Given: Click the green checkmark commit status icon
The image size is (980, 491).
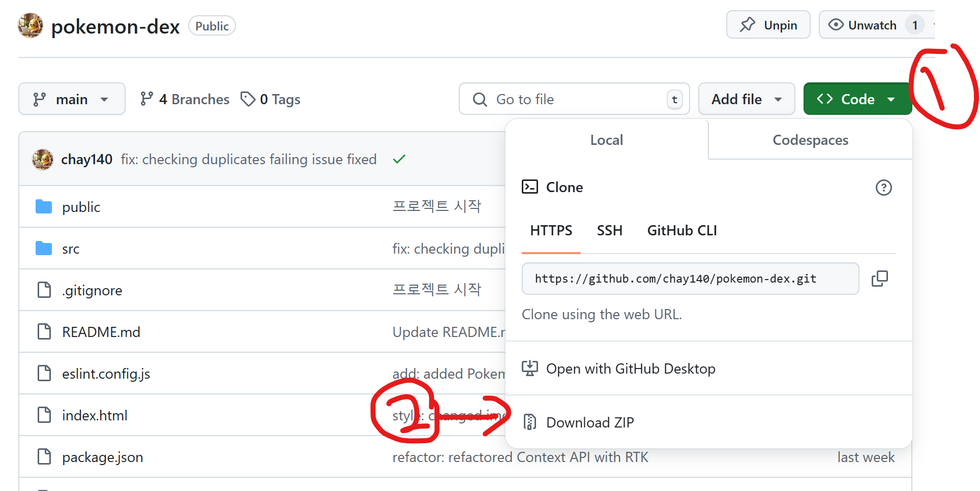Looking at the screenshot, I should click(x=399, y=159).
